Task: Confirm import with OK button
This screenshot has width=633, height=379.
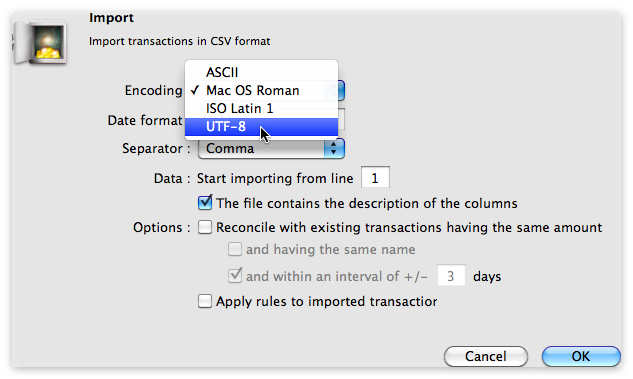Action: [x=581, y=356]
